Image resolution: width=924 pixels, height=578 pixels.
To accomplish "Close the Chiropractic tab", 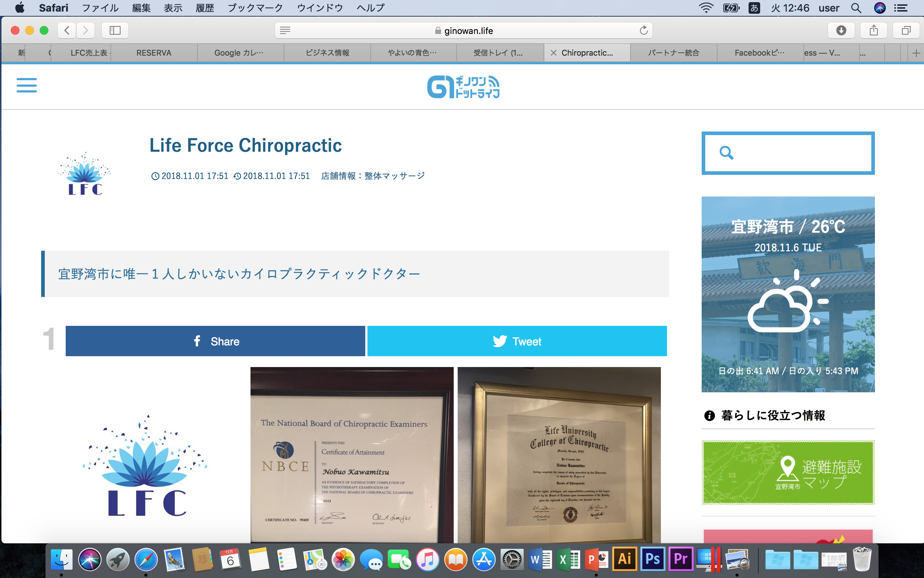I will (554, 53).
